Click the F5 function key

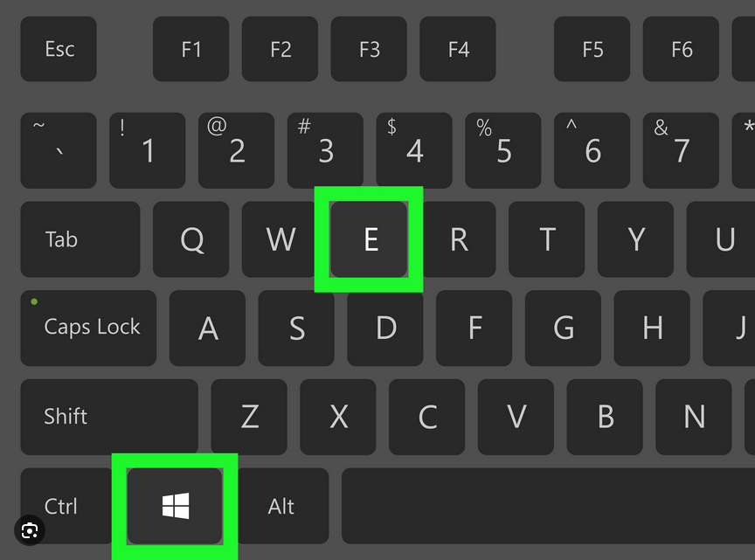click(592, 49)
